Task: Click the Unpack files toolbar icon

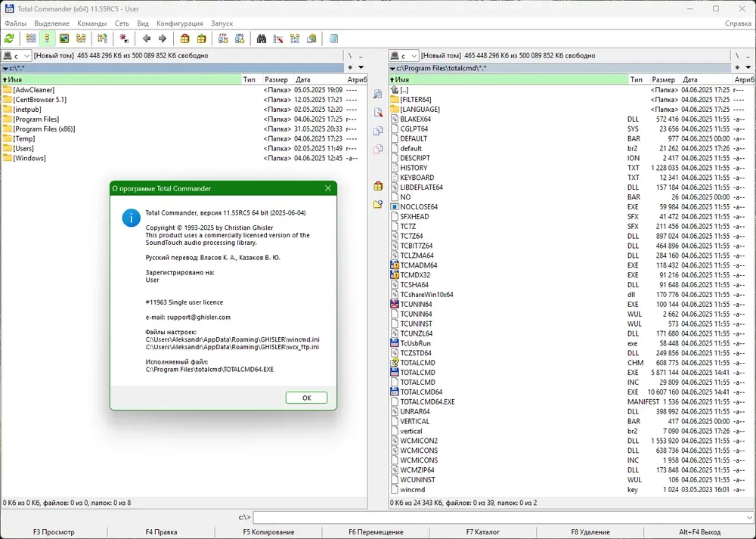Action: point(202,39)
